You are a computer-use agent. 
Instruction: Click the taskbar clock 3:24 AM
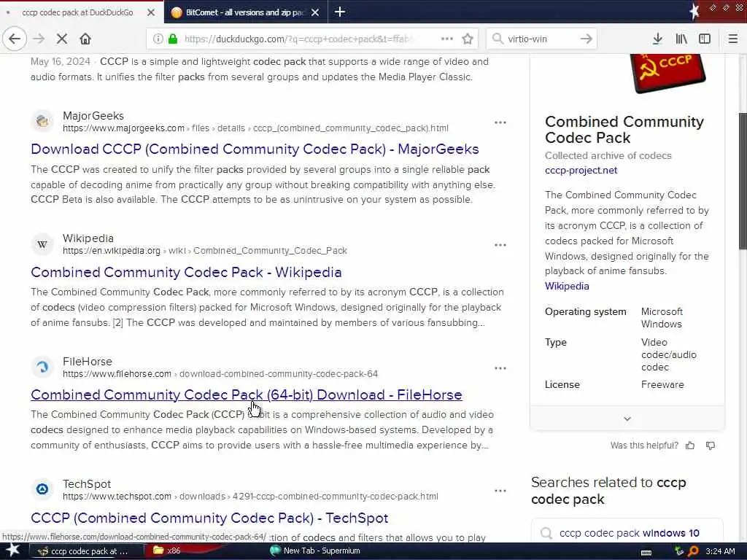[x=720, y=551]
